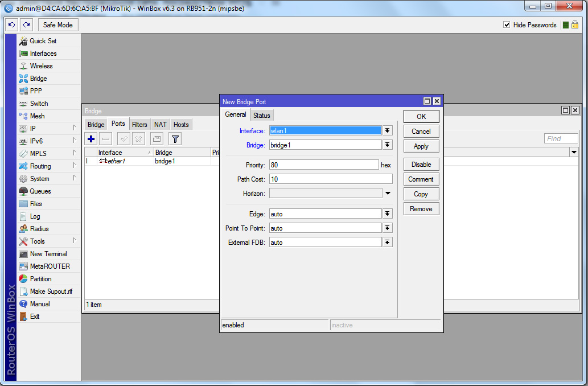588x386 pixels.
Task: Click into the Path Cost field
Action: point(331,179)
